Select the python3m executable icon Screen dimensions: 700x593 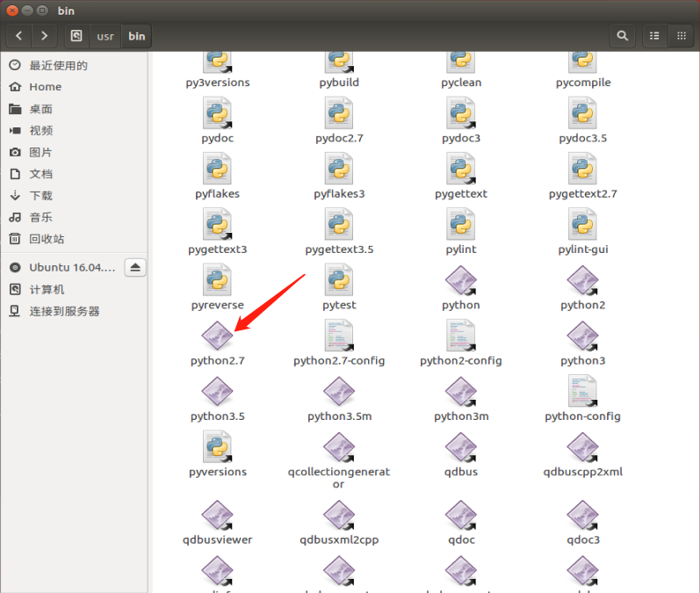point(461,392)
